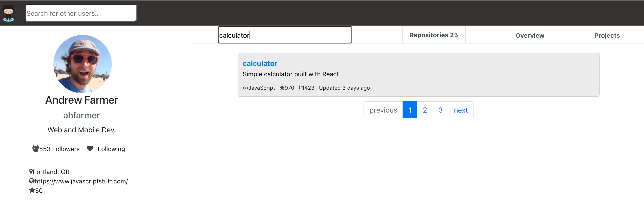Click the star icon showing 970 stars
Viewport: 644px width, 222px height.
(282, 88)
